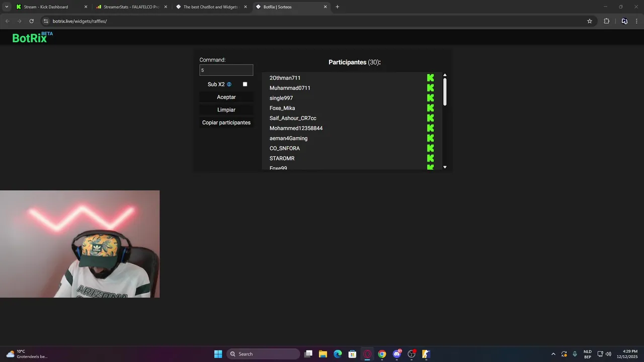Image resolution: width=644 pixels, height=362 pixels.
Task: Enable the Sub X2 checkbox
Action: 245,84
